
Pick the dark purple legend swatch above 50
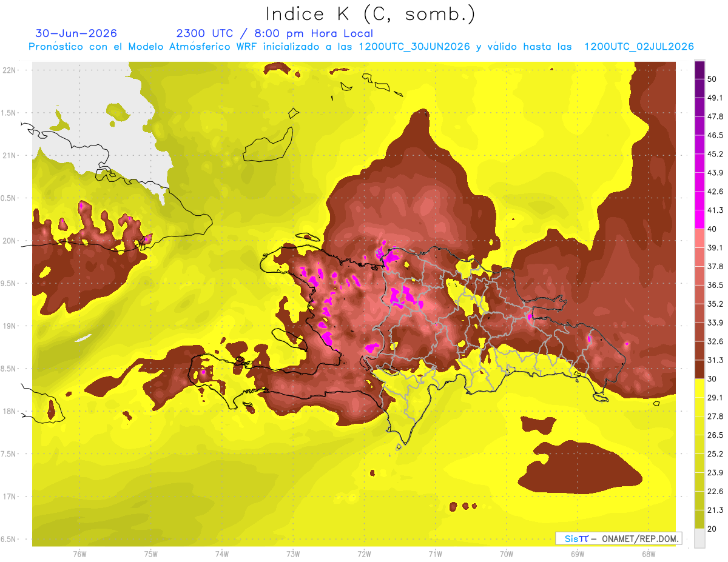point(699,70)
